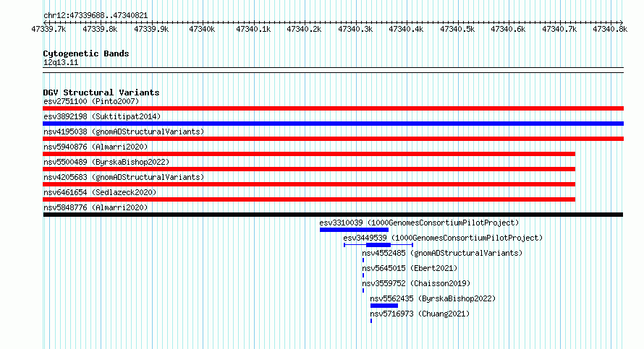Click the 47340.1k ruler tick label
The image size is (644, 349).
point(253,29)
